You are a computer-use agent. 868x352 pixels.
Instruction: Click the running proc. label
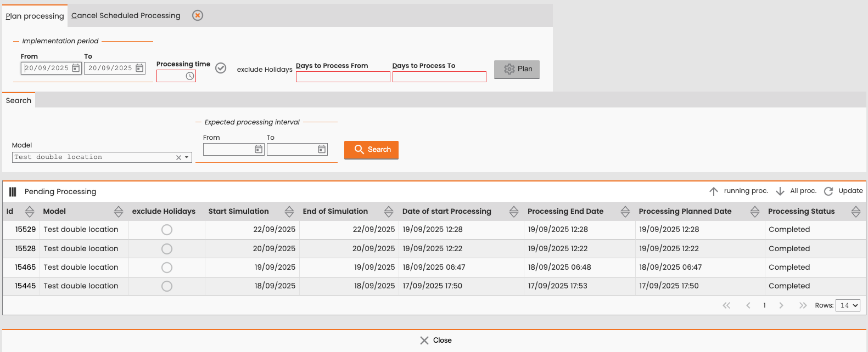746,191
